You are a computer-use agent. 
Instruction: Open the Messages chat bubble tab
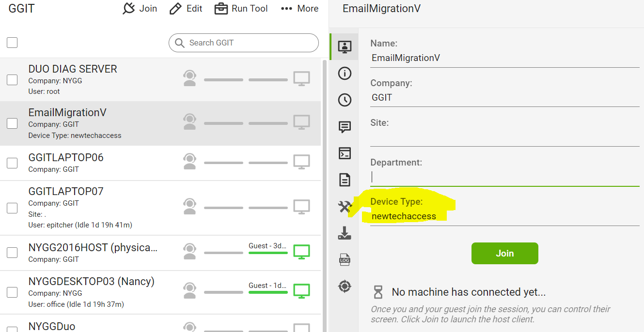345,127
